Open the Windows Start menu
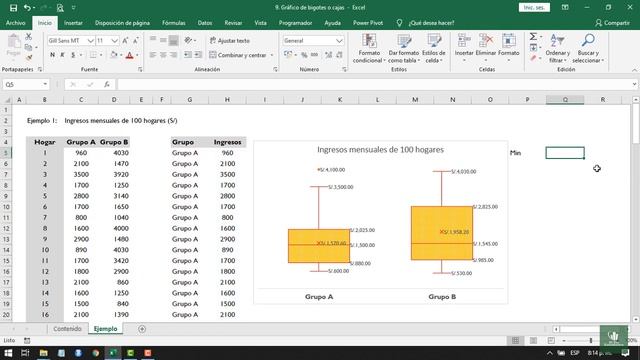Image resolution: width=640 pixels, height=360 pixels. click(8, 353)
